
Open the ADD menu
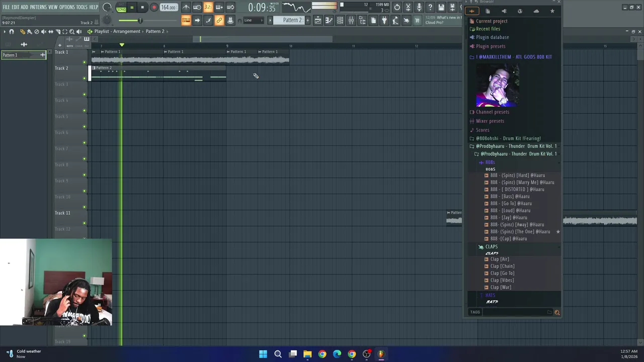pyautogui.click(x=25, y=7)
